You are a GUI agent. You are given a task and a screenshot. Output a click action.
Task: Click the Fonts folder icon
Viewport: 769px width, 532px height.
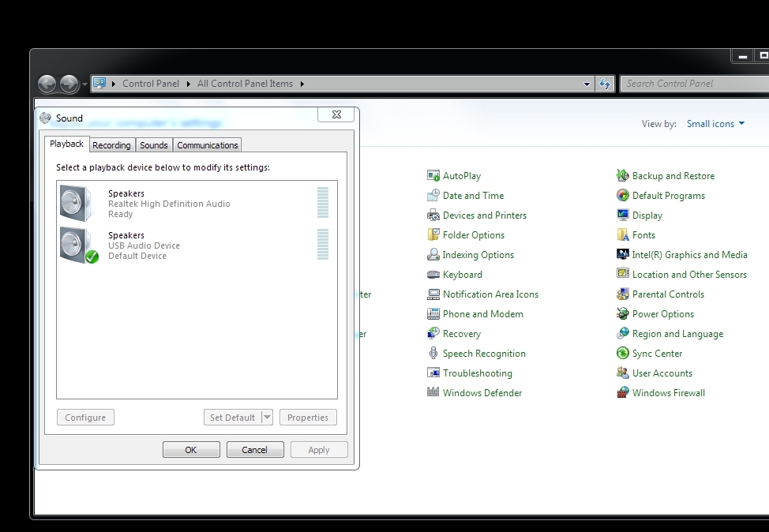point(623,235)
